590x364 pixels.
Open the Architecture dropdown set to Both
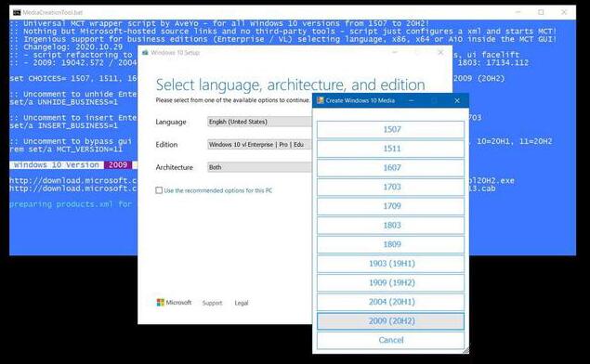pos(259,167)
